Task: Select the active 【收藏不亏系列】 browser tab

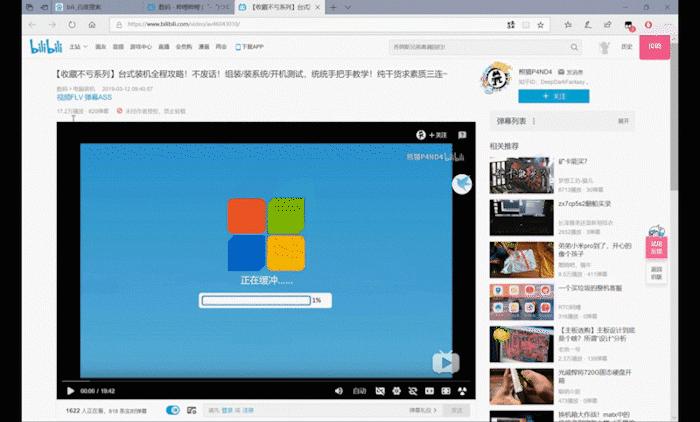Action: 279,7
